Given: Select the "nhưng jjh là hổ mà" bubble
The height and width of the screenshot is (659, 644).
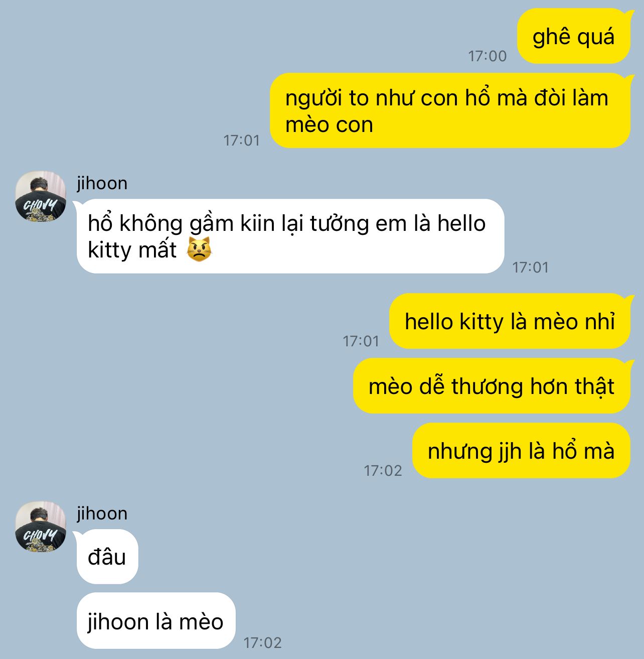Looking at the screenshot, I should tap(521, 451).
